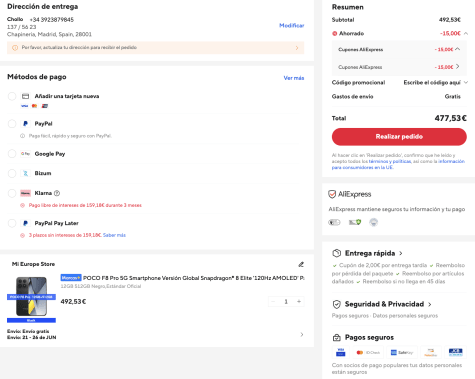Click the PayPal logo icon

click(25, 124)
